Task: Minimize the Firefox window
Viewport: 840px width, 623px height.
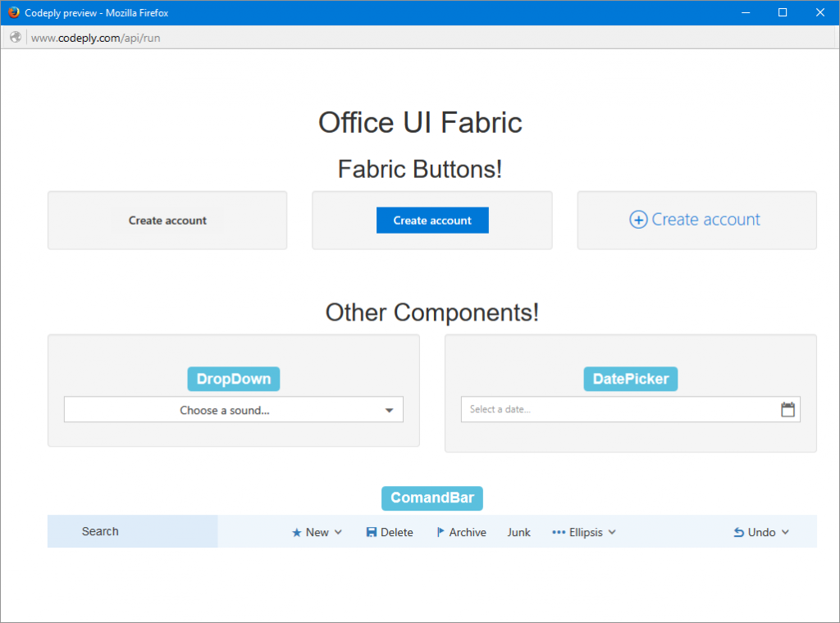Action: pyautogui.click(x=745, y=12)
